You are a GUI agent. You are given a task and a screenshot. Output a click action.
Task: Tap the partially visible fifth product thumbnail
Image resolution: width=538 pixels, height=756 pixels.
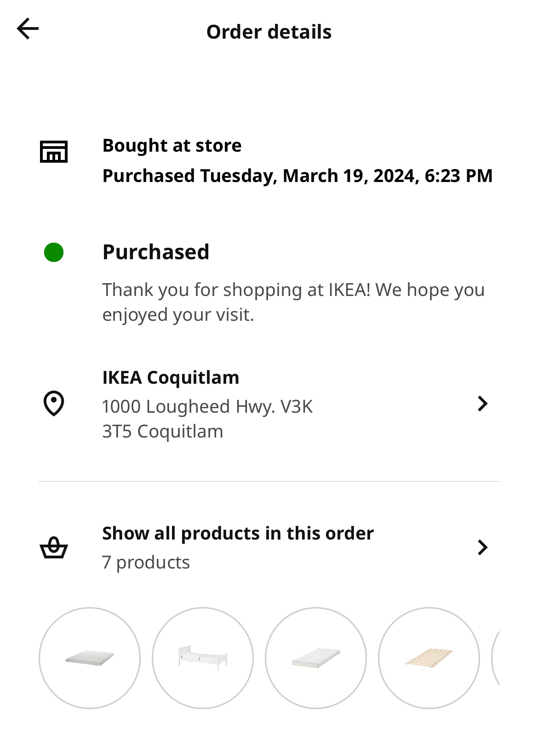[496, 658]
